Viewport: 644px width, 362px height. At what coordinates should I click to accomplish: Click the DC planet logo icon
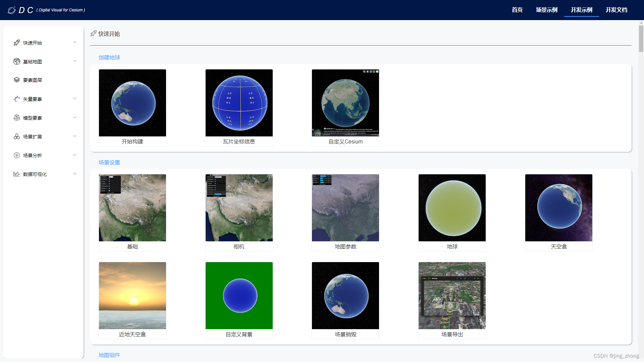coord(12,10)
